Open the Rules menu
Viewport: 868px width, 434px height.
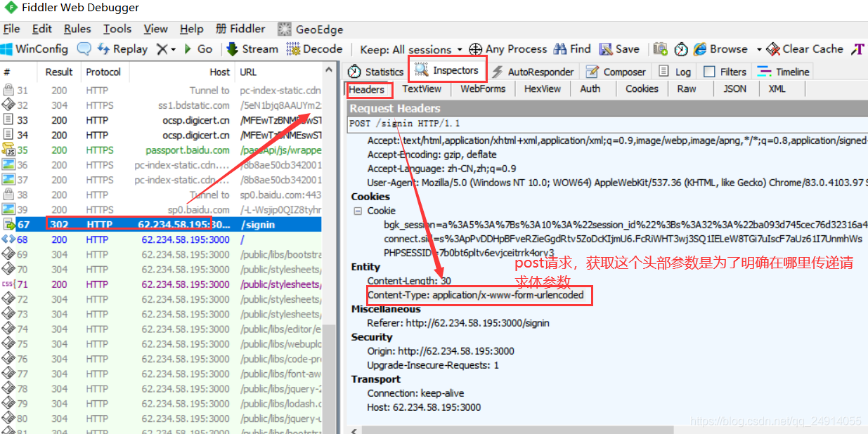pos(77,29)
